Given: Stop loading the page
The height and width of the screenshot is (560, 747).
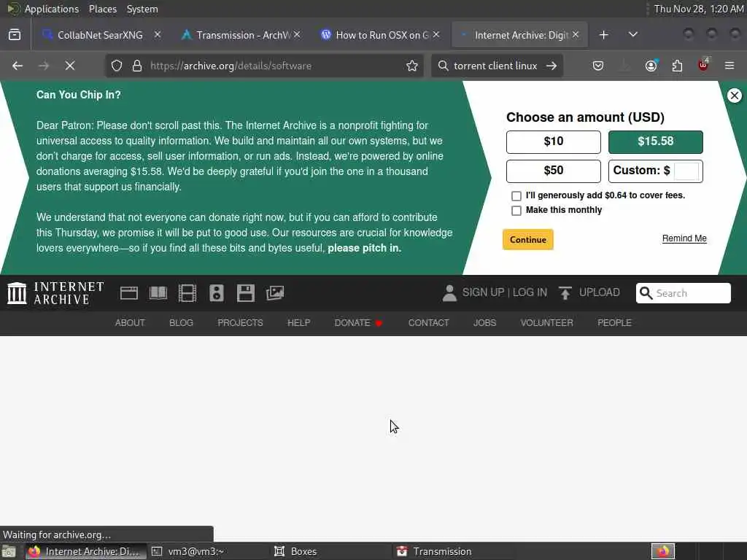Looking at the screenshot, I should point(70,66).
